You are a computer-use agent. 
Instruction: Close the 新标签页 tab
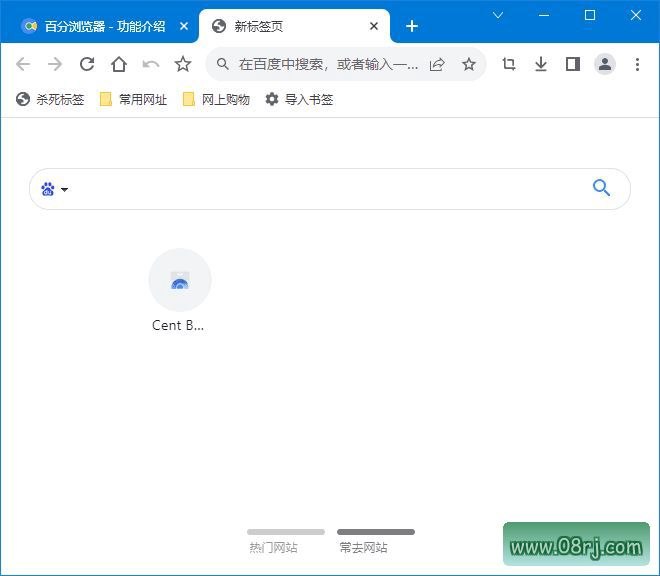pyautogui.click(x=373, y=26)
